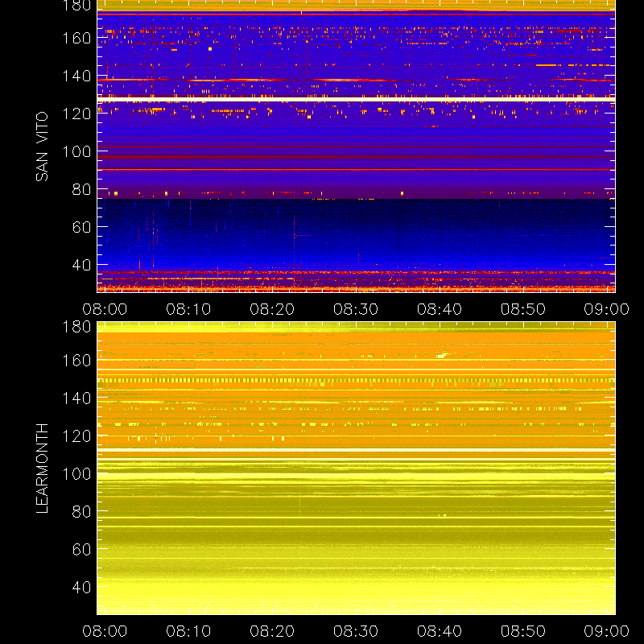This screenshot has height=644, width=644.
Task: Click inside the Learmonth spectrogram plot
Action: point(356,469)
